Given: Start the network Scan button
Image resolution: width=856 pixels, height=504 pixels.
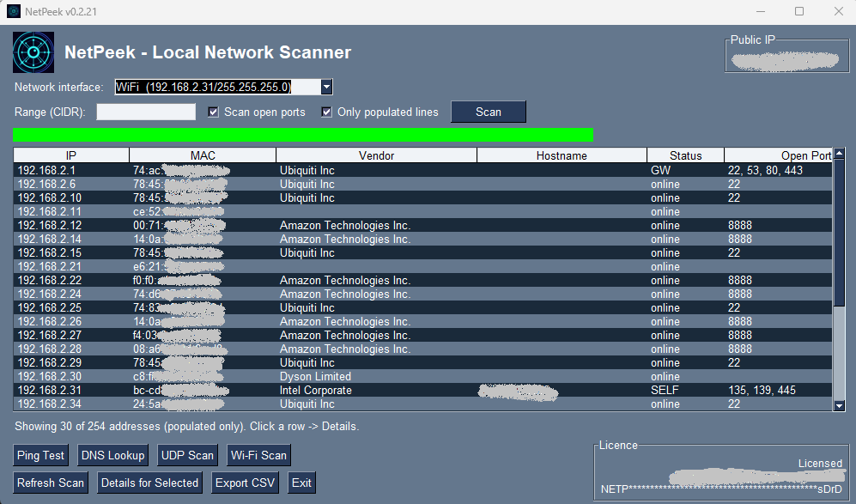Looking at the screenshot, I should tap(488, 112).
